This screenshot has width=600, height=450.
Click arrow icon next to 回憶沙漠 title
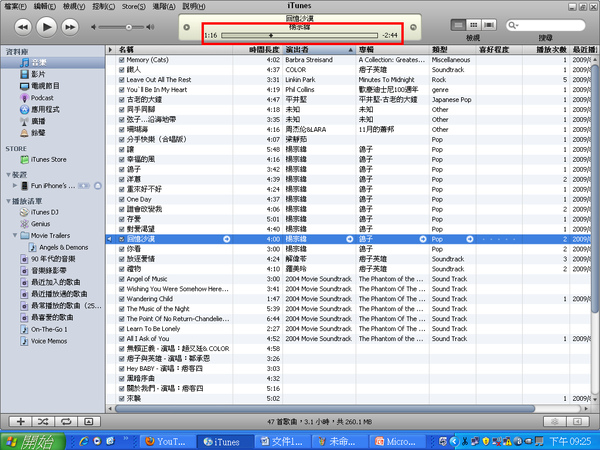point(227,239)
